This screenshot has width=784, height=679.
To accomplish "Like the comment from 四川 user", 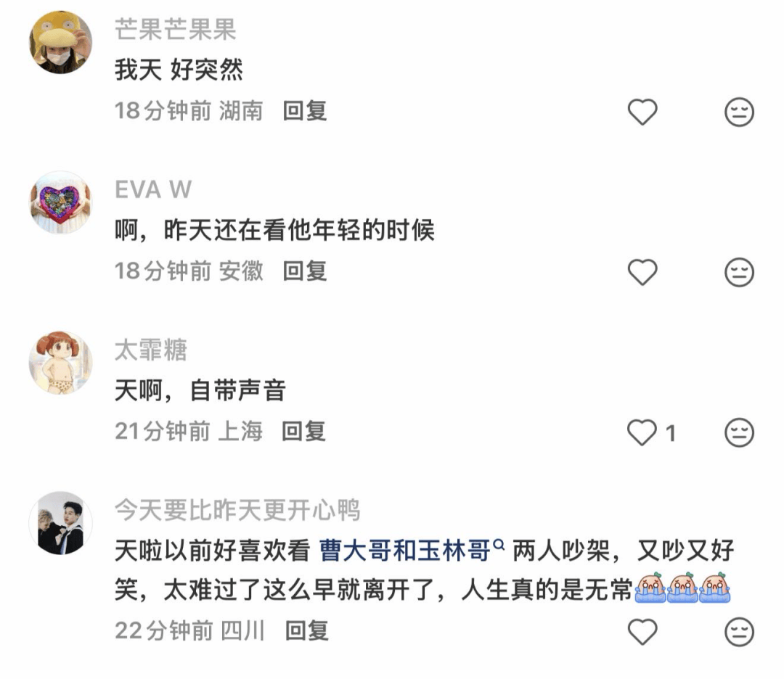I will tap(642, 632).
